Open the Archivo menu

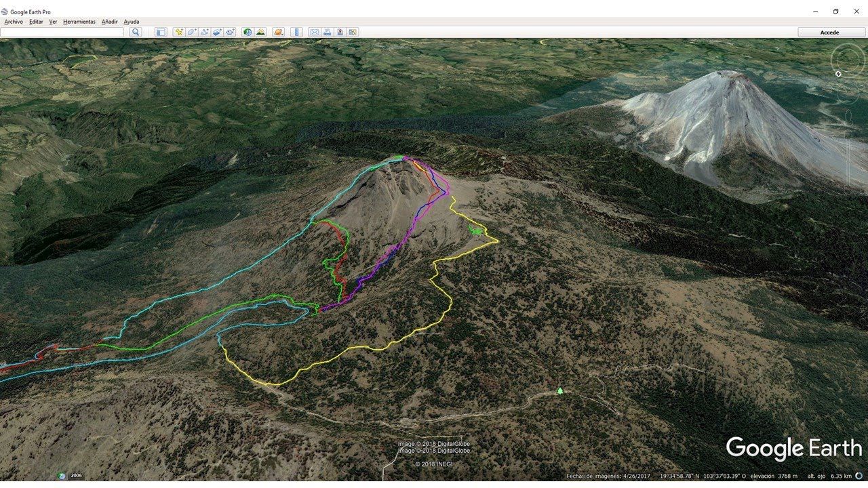(14, 22)
